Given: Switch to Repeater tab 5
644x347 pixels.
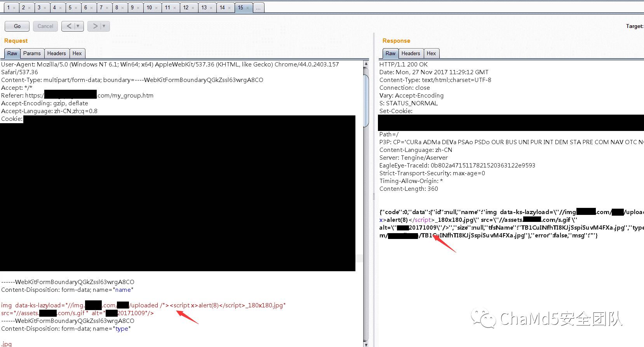Looking at the screenshot, I should coord(73,7).
